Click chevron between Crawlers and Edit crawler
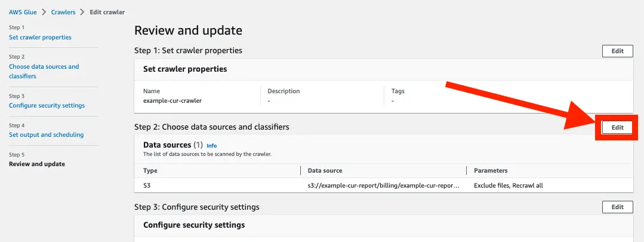 pyautogui.click(x=84, y=12)
